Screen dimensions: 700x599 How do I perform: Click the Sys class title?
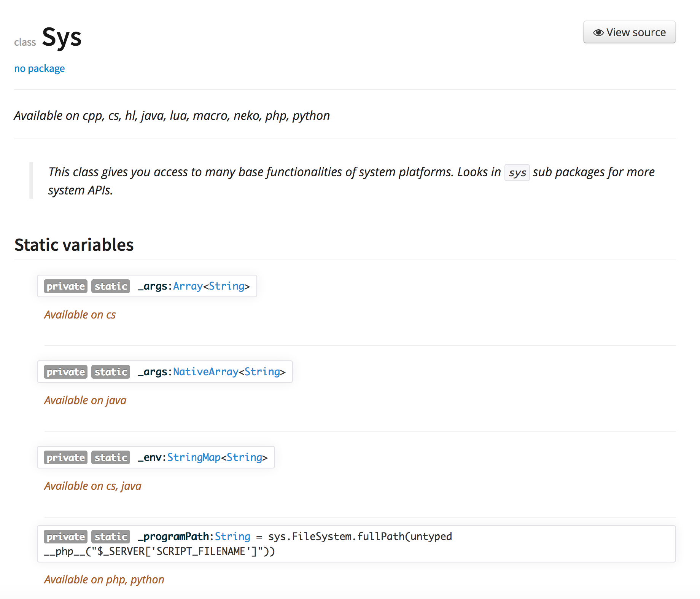pyautogui.click(x=62, y=37)
